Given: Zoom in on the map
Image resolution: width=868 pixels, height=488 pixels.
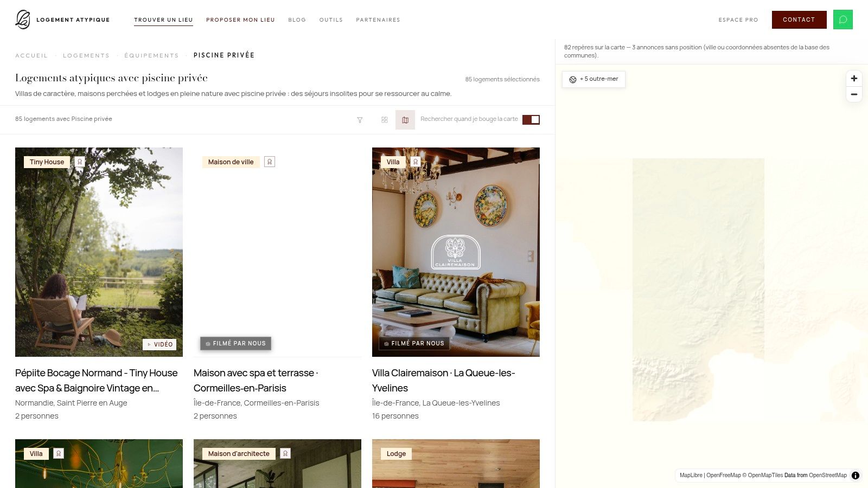Looking at the screenshot, I should (854, 79).
